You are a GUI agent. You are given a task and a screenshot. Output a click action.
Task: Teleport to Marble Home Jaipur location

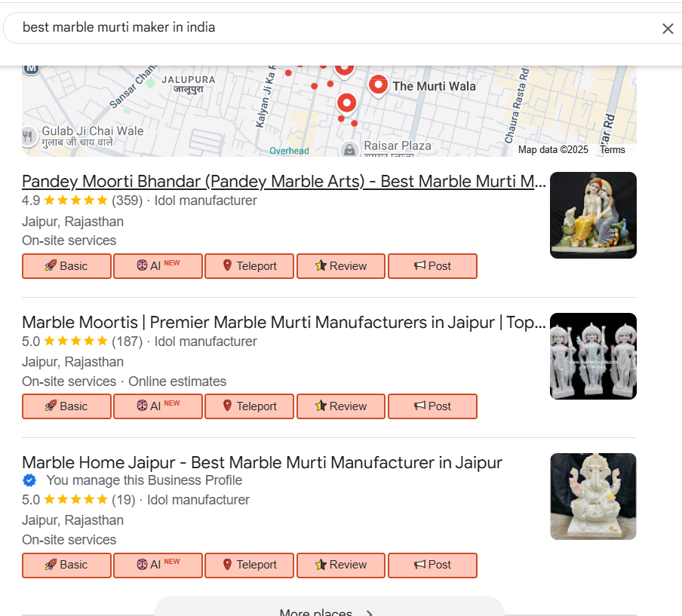(x=249, y=565)
